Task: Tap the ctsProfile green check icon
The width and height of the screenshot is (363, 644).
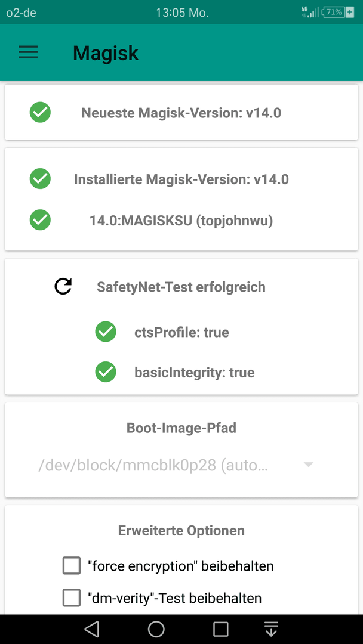Action: [x=106, y=332]
